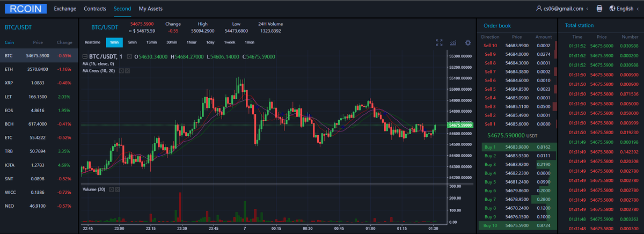644x234 pixels.
Task: Select the ETC coin row
Action: click(39, 138)
